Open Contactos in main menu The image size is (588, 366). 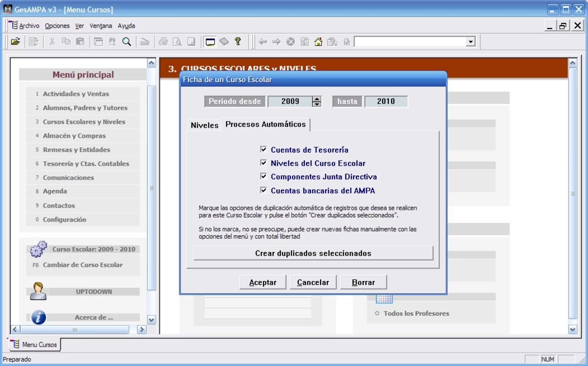83,205
